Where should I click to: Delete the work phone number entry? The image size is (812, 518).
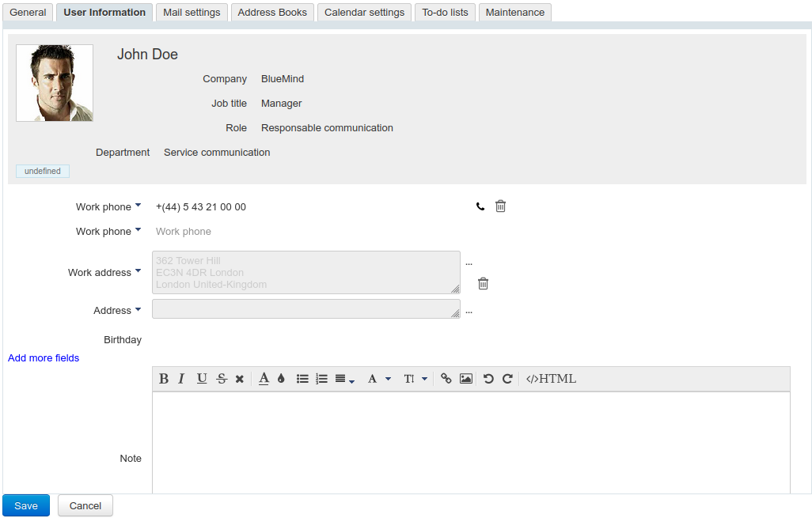pyautogui.click(x=500, y=206)
